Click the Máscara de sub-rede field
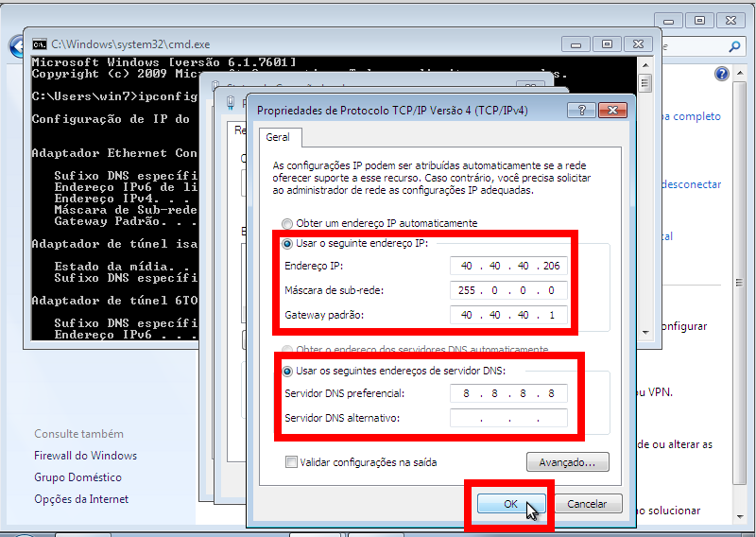The height and width of the screenshot is (537, 756). click(x=508, y=290)
